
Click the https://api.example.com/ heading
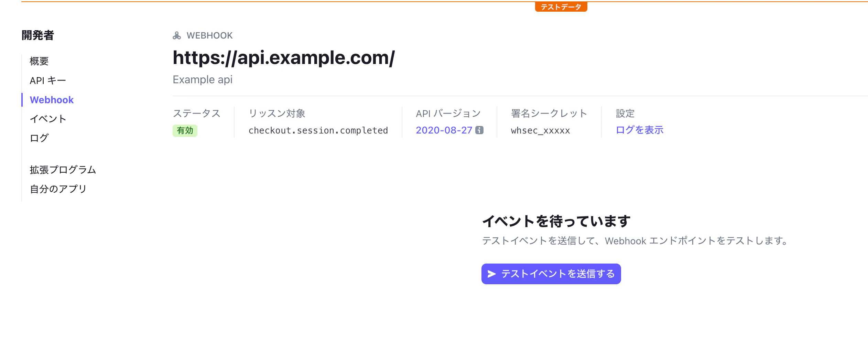pos(284,57)
